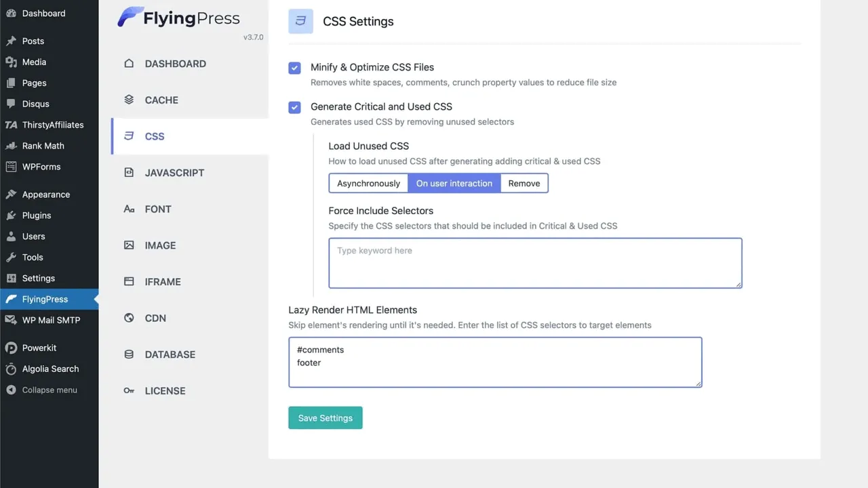Click the key icon beside LICENSE
The height and width of the screenshot is (488, 868).
(x=129, y=391)
